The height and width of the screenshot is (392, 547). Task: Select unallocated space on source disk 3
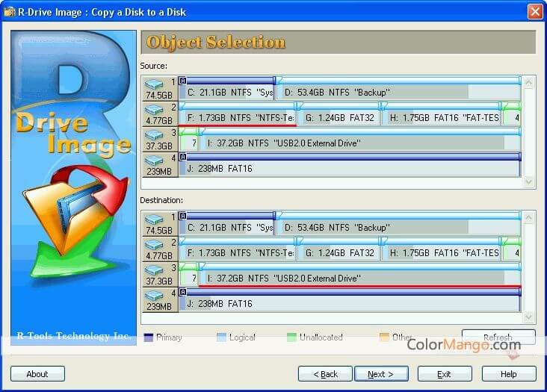point(188,140)
